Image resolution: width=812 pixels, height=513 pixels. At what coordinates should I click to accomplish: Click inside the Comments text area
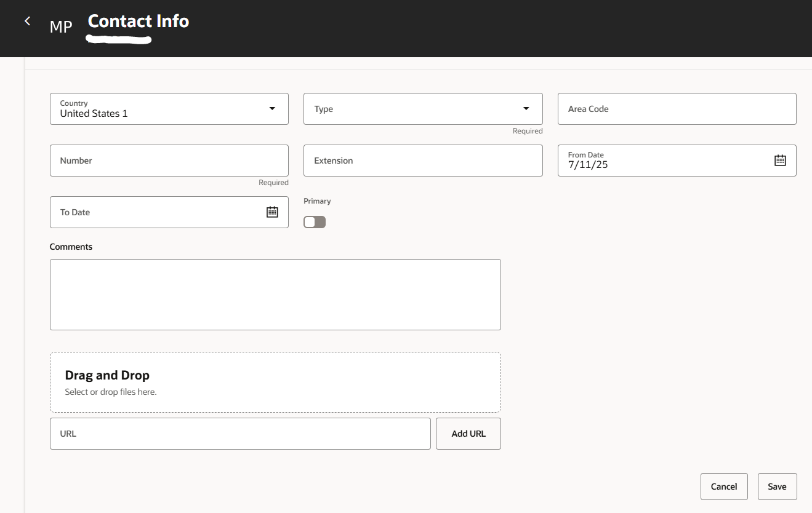(x=275, y=294)
